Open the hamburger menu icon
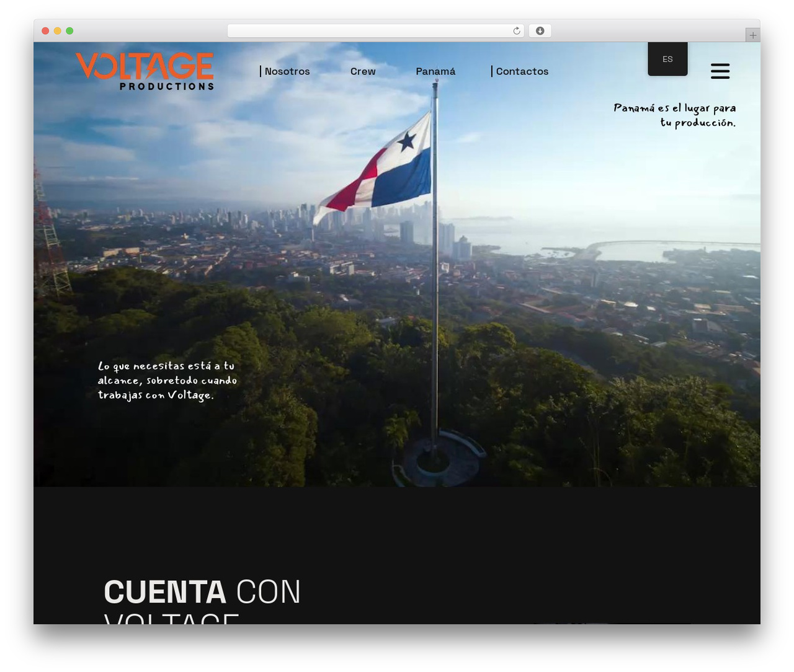The width and height of the screenshot is (794, 672). (x=720, y=71)
